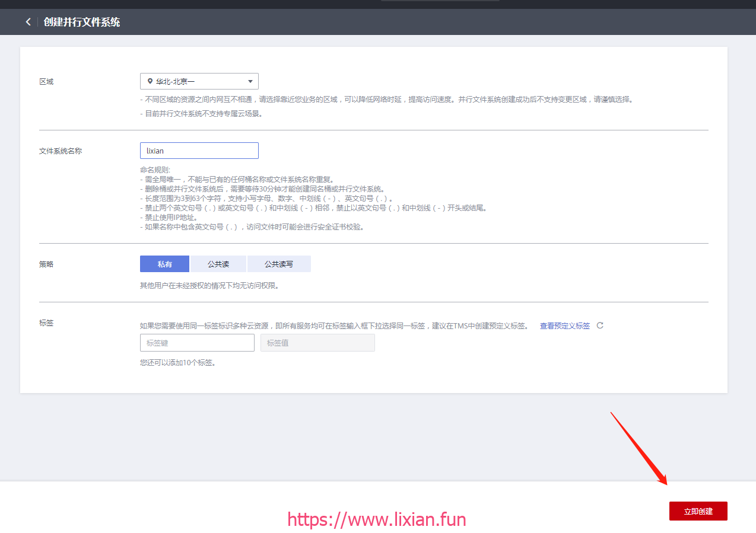Open the 华北-北京一 region selector
This screenshot has height=533, width=756.
pyautogui.click(x=199, y=81)
